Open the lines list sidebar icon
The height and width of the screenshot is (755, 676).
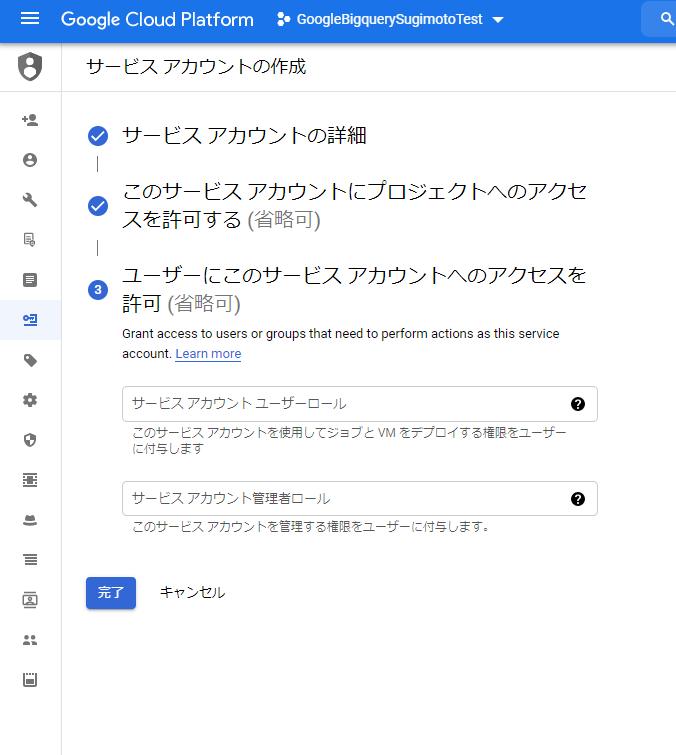(30, 560)
